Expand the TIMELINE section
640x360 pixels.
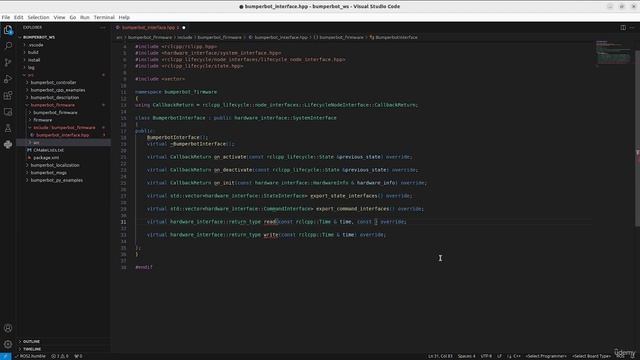click(x=32, y=349)
